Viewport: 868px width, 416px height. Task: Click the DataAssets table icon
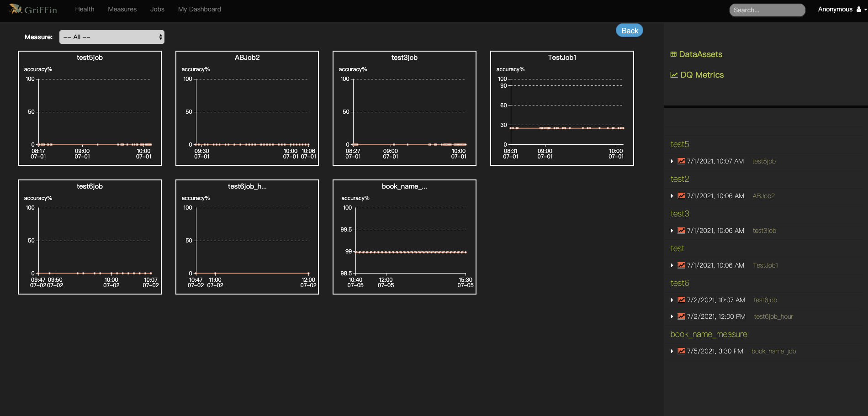coord(673,54)
